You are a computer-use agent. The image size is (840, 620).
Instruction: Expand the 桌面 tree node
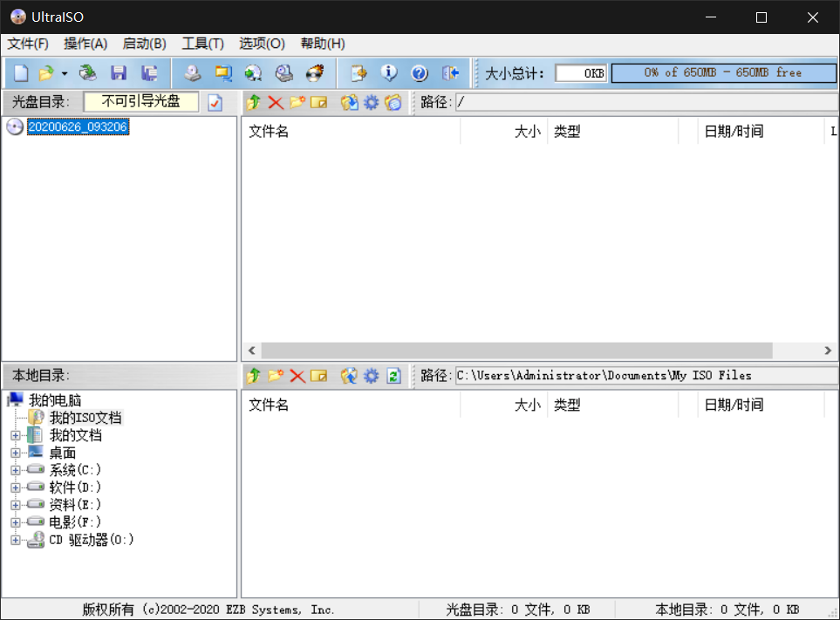(16, 453)
